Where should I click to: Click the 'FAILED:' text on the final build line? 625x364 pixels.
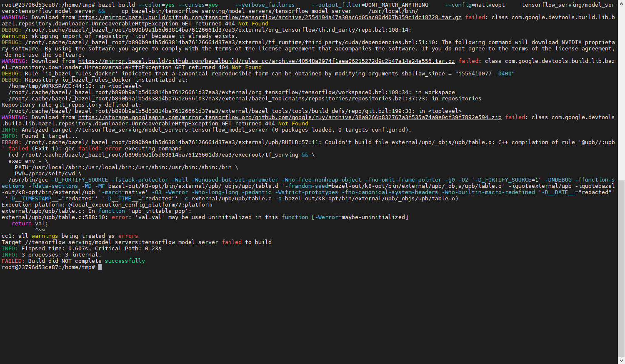(13, 261)
